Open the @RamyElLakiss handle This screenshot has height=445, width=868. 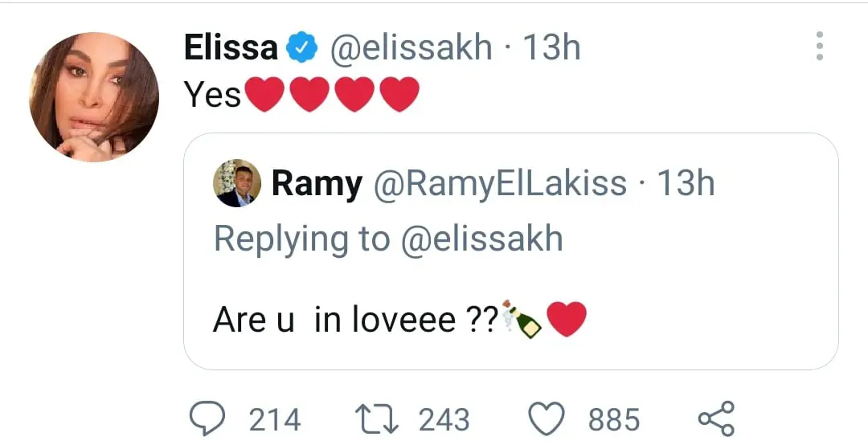click(501, 184)
